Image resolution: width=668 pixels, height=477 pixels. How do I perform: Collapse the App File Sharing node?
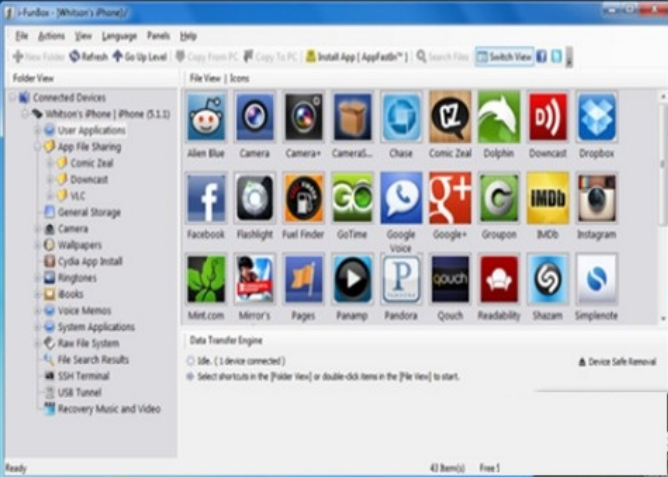[37, 147]
